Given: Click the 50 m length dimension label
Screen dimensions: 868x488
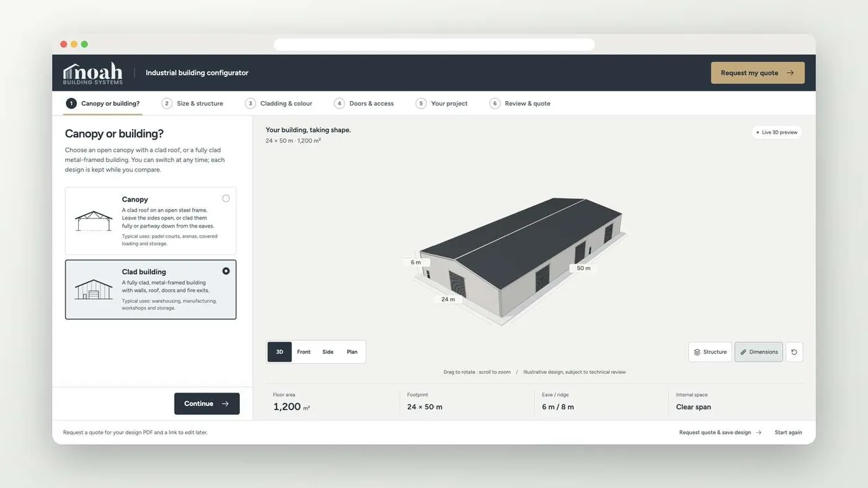Looking at the screenshot, I should (x=583, y=268).
